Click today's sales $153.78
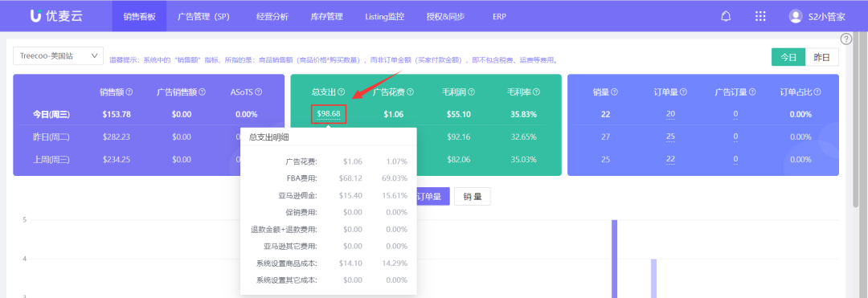This screenshot has width=868, height=298. pyautogui.click(x=117, y=114)
